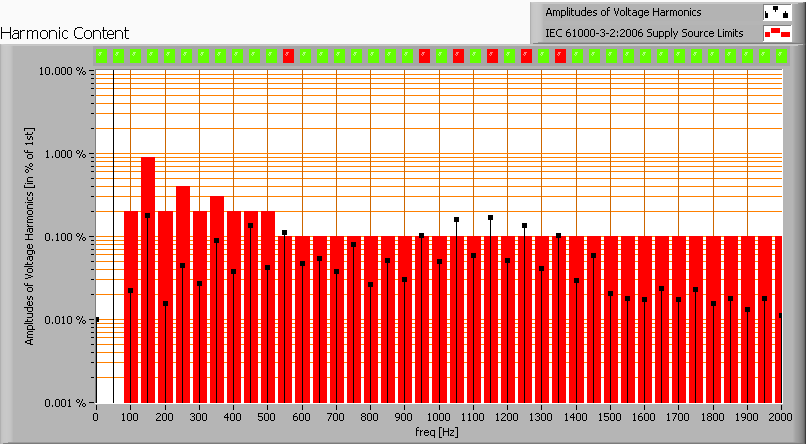
Task: Select the red status LED above 1350 Hz
Action: point(560,55)
